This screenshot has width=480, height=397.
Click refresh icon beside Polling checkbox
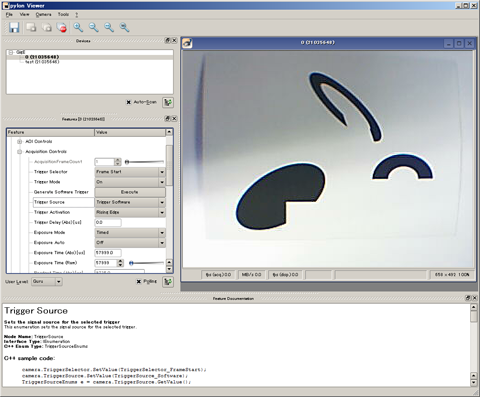pos(168,282)
